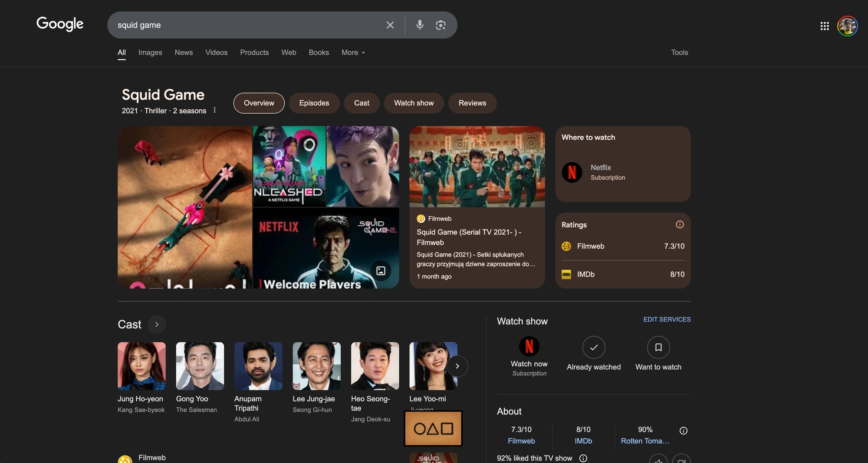Open the purple-haired actor image
The width and height of the screenshot is (868, 463).
(363, 166)
